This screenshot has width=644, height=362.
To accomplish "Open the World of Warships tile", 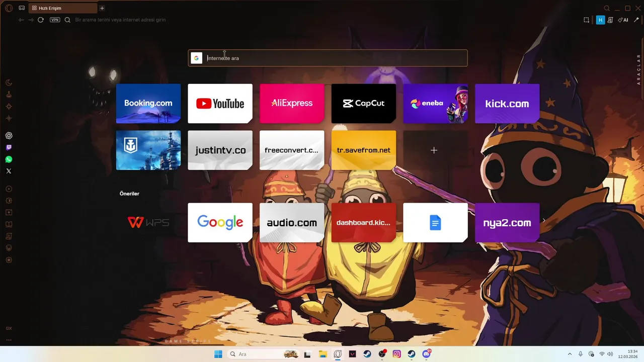I will [x=148, y=150].
